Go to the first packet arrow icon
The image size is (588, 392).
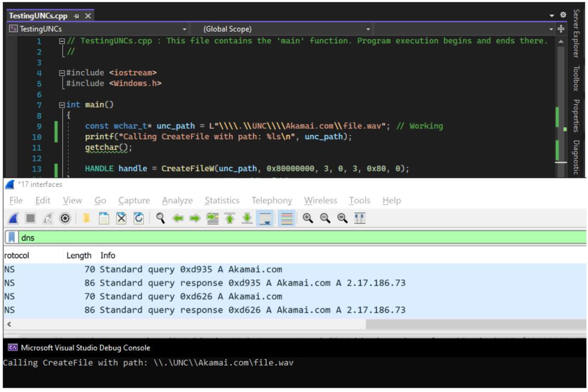230,219
